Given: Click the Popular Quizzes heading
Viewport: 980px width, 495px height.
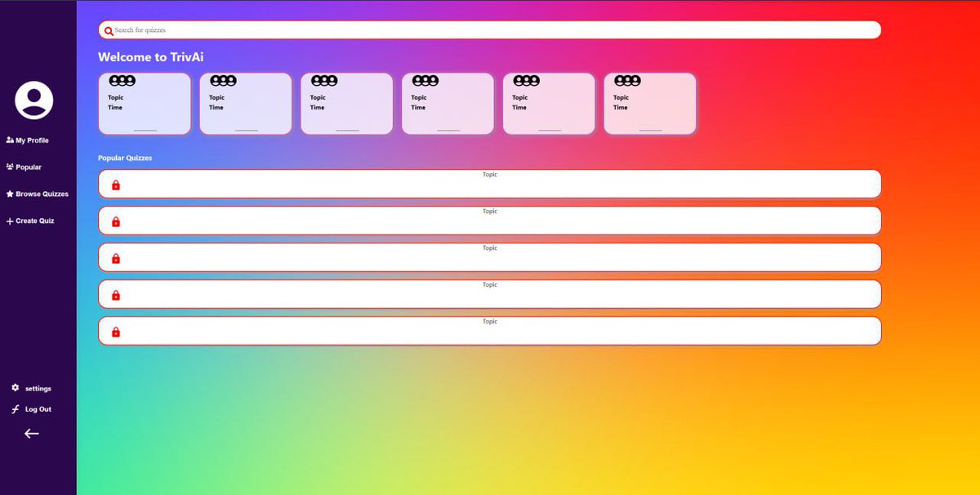Looking at the screenshot, I should click(x=125, y=158).
